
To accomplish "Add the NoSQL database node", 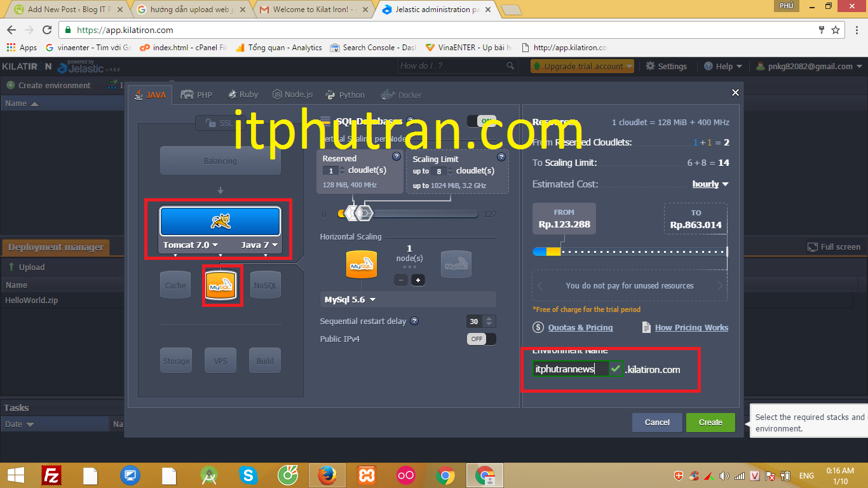I will [x=266, y=286].
